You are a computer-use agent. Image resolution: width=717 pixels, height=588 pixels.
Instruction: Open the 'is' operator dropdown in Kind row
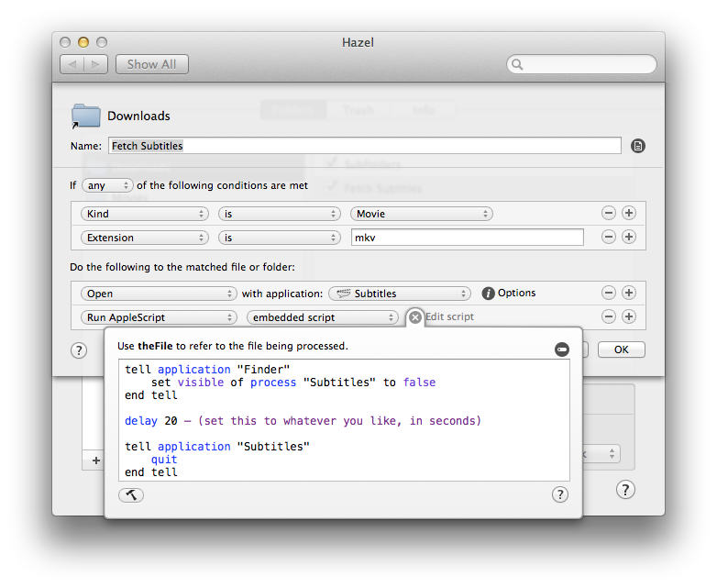click(x=280, y=214)
